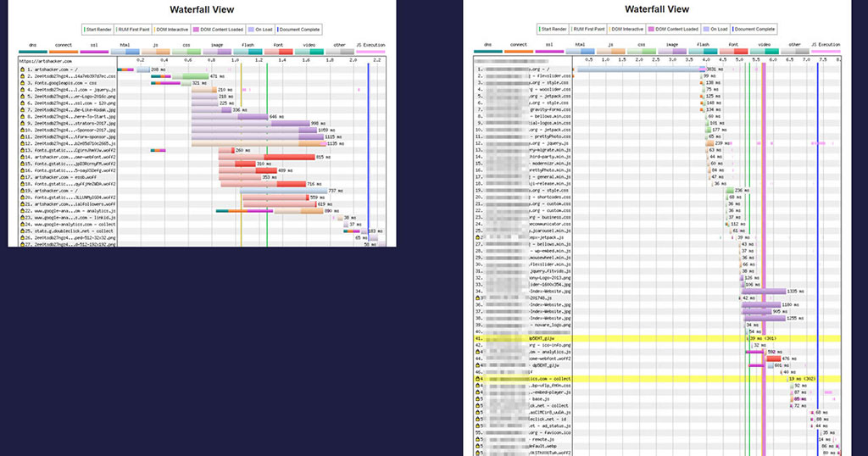Click 1135 ms js bar in left chart
Viewport: 868px width, 456px height.
click(x=259, y=143)
